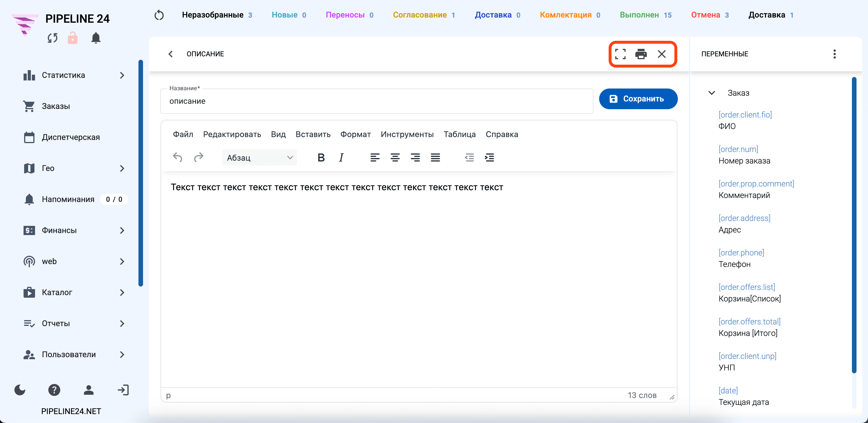Open the Формат menu
This screenshot has width=868, height=423.
coord(355,134)
